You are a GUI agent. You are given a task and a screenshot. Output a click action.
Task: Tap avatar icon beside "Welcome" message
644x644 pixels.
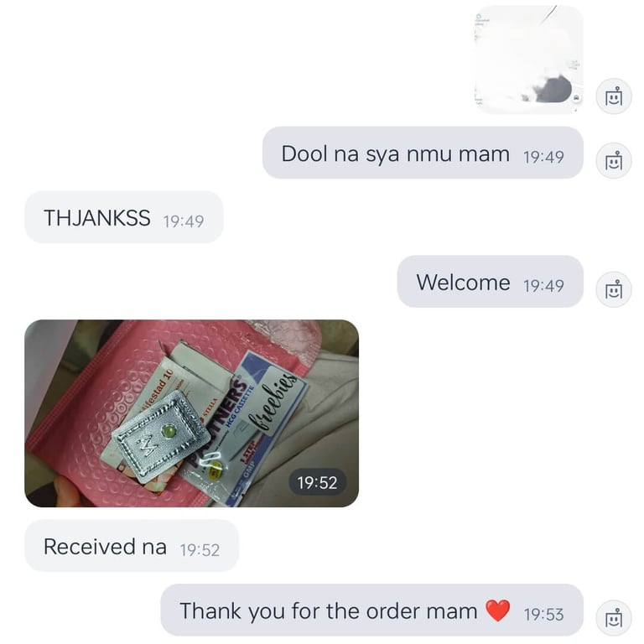click(x=614, y=289)
